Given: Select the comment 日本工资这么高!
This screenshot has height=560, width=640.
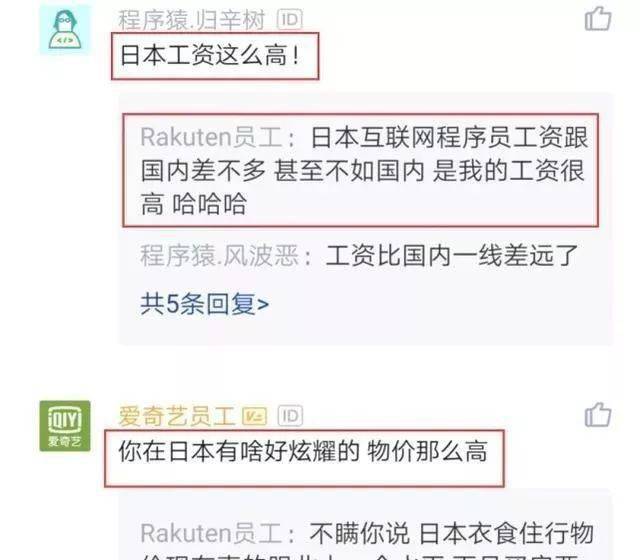Looking at the screenshot, I should 211,55.
